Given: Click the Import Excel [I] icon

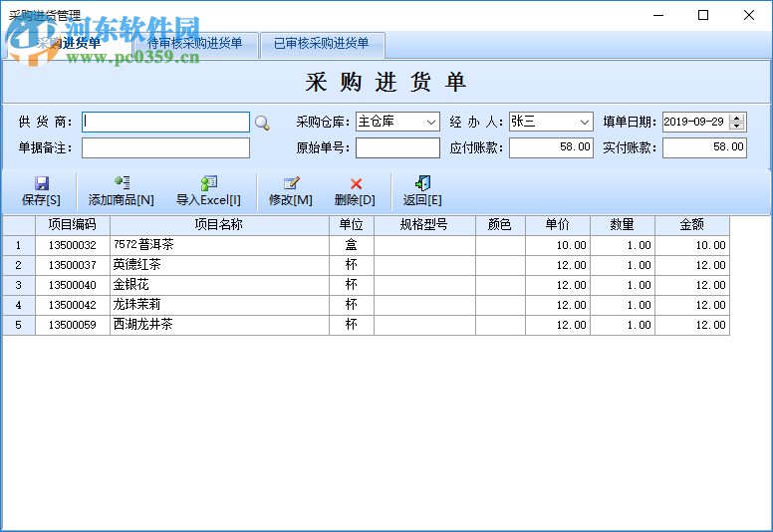Looking at the screenshot, I should click(209, 183).
